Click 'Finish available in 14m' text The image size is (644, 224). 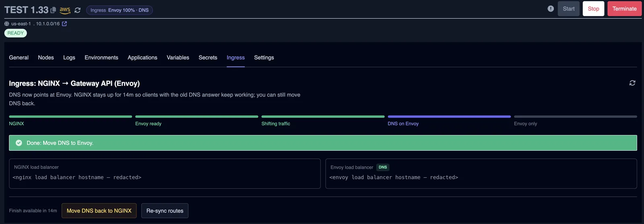33,211
